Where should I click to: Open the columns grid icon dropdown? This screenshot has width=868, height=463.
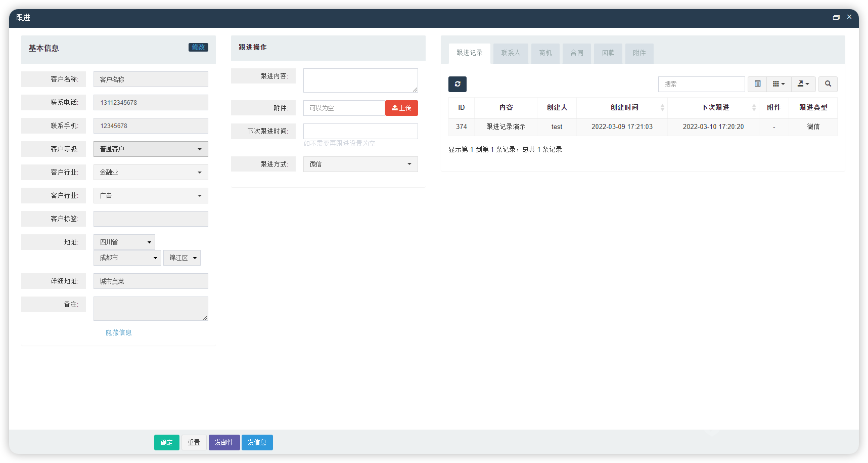pyautogui.click(x=779, y=84)
